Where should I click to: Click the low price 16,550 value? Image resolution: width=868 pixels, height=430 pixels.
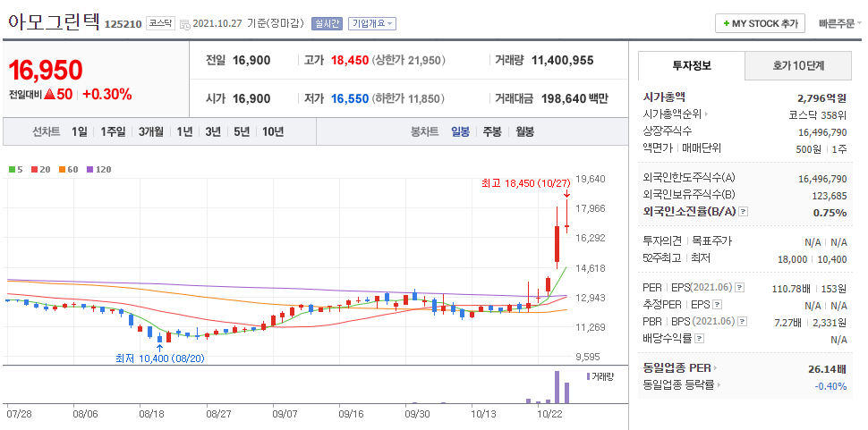pyautogui.click(x=350, y=99)
